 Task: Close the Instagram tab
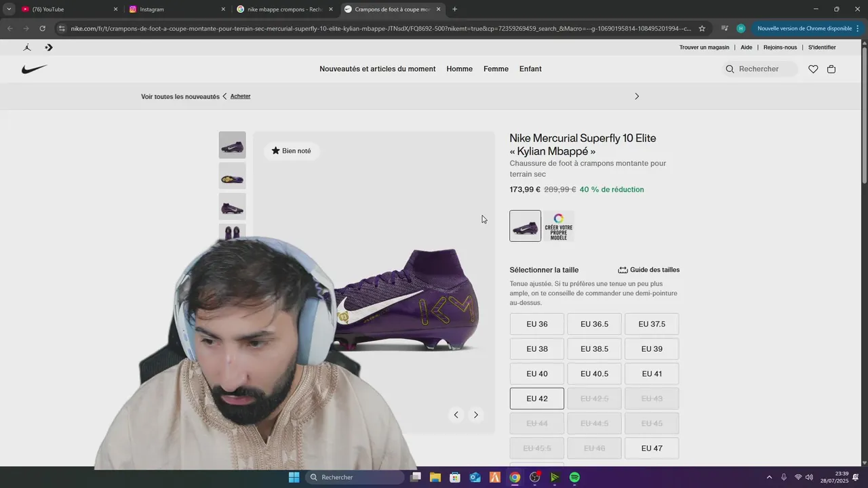point(223,9)
